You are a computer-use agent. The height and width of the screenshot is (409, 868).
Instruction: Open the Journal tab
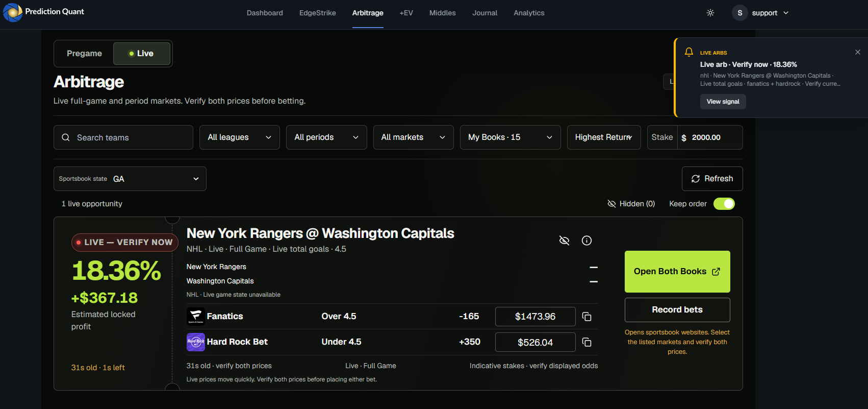484,13
